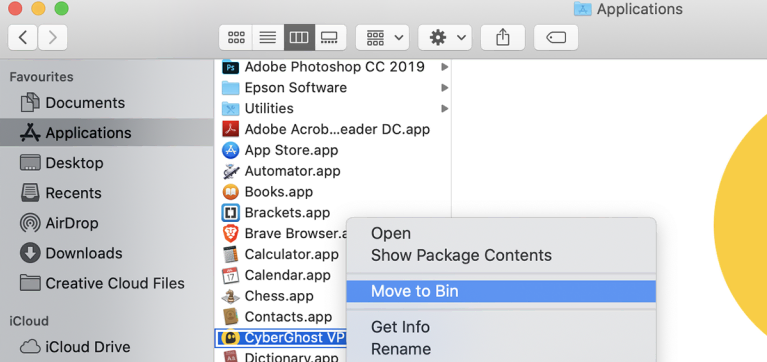Screen dimensions: 767x362
Task: Select Get Info in context menu
Action: 400,327
